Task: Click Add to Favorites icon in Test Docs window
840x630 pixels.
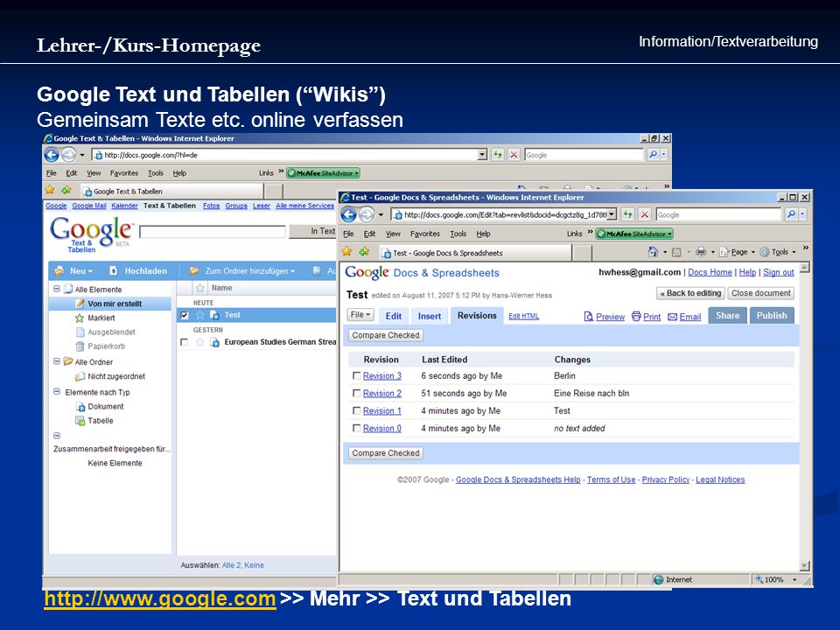Action: [x=364, y=252]
